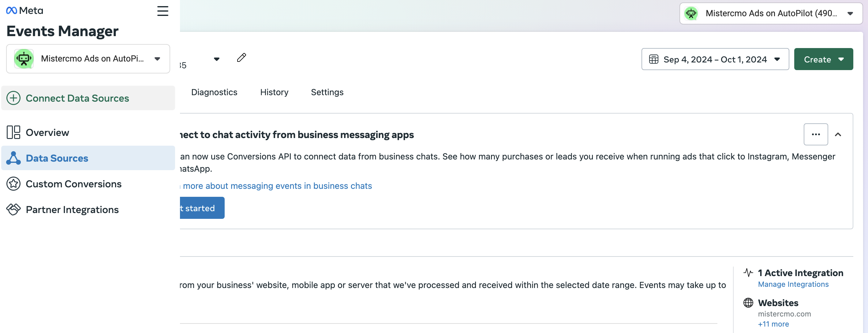868x333 pixels.
Task: Open the three-dot more options menu
Action: [x=816, y=134]
